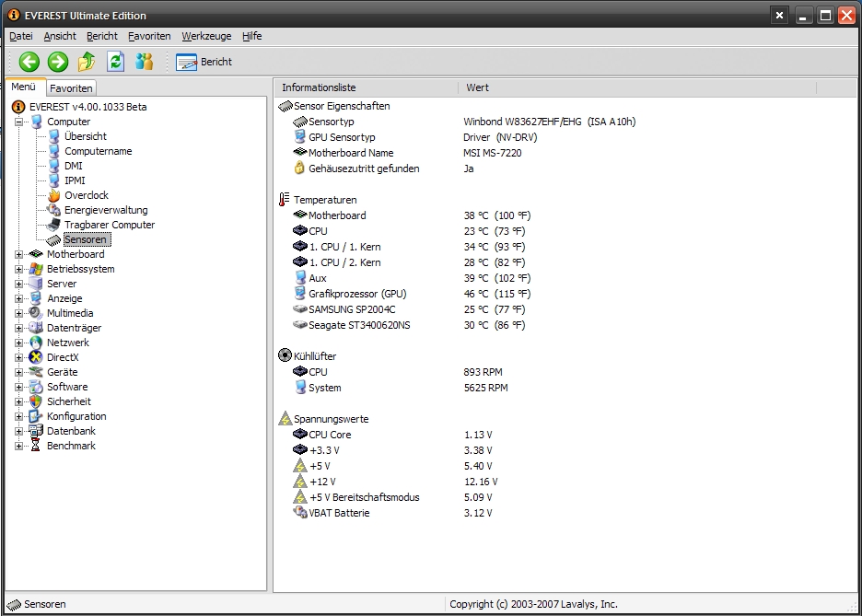Screen dimensions: 862x616
Task: Open the Bericht menu in menu bar
Action: pyautogui.click(x=101, y=36)
